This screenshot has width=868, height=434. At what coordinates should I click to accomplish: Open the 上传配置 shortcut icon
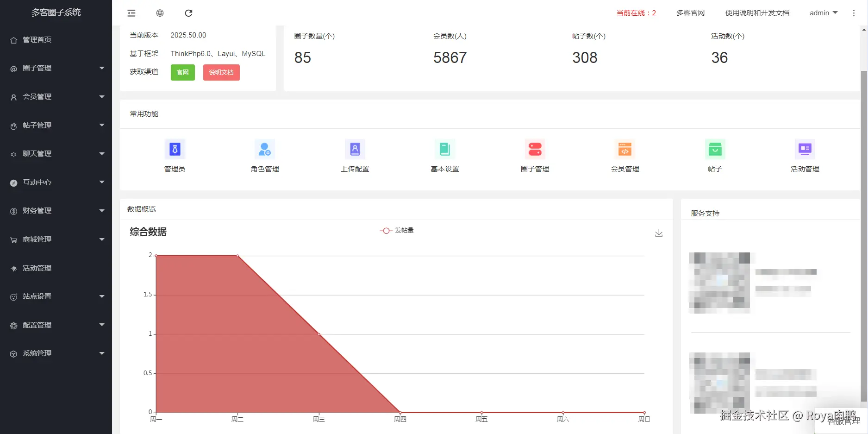pyautogui.click(x=355, y=149)
